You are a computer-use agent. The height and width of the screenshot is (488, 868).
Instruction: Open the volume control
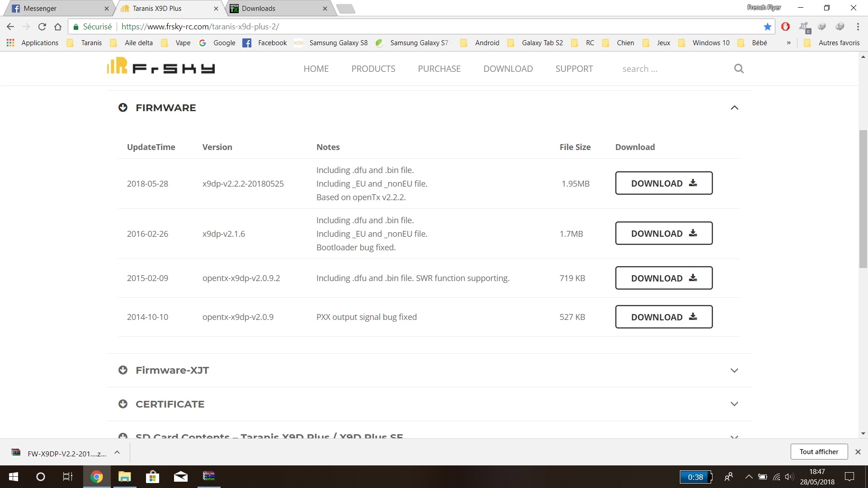click(789, 477)
